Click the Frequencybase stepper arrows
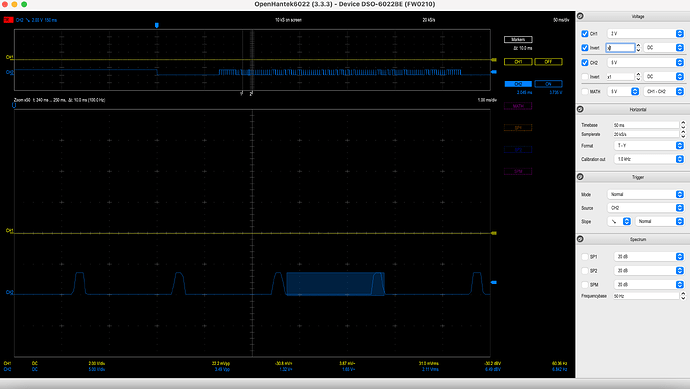This screenshot has height=389, width=690. 683,296
